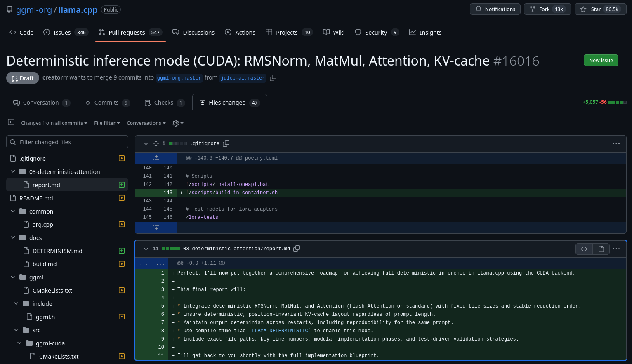Viewport: 632px width, 364px height.
Task: Open the llama.cpp repository link
Action: 78,10
